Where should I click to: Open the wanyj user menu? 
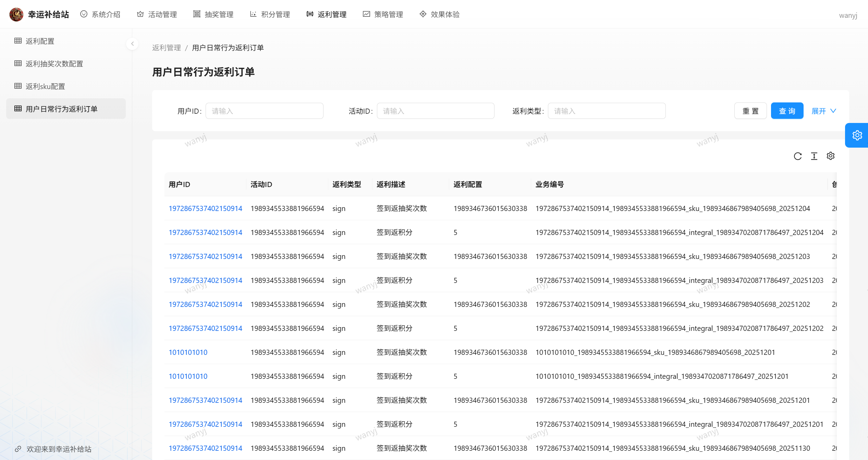(x=848, y=15)
